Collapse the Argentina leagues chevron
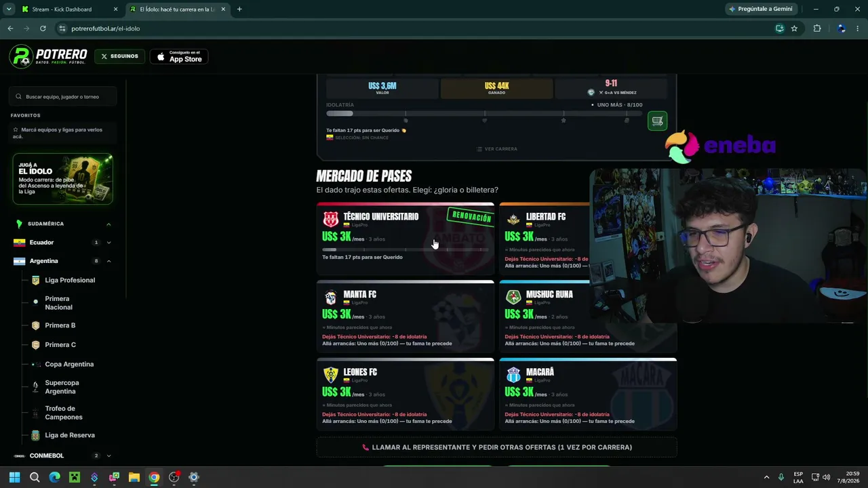The image size is (868, 488). pyautogui.click(x=108, y=261)
